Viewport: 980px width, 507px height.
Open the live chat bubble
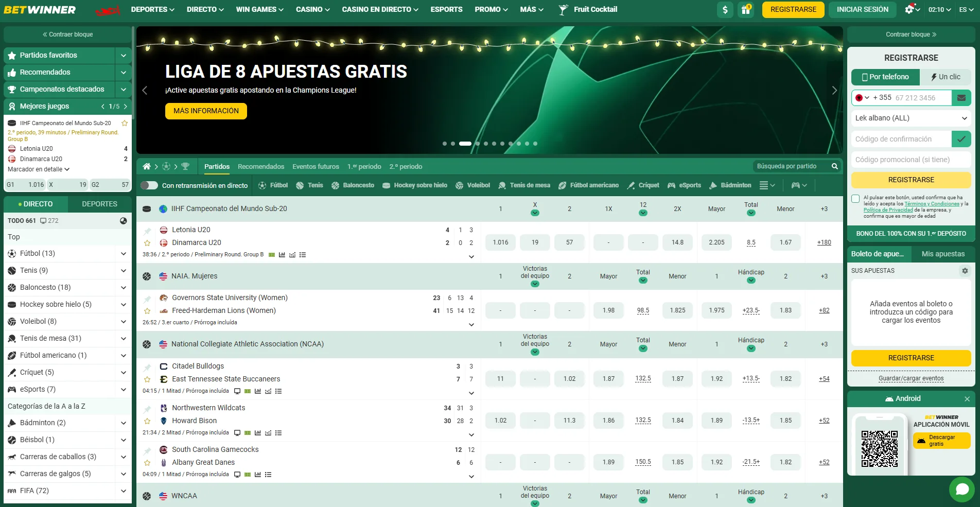pos(962,489)
